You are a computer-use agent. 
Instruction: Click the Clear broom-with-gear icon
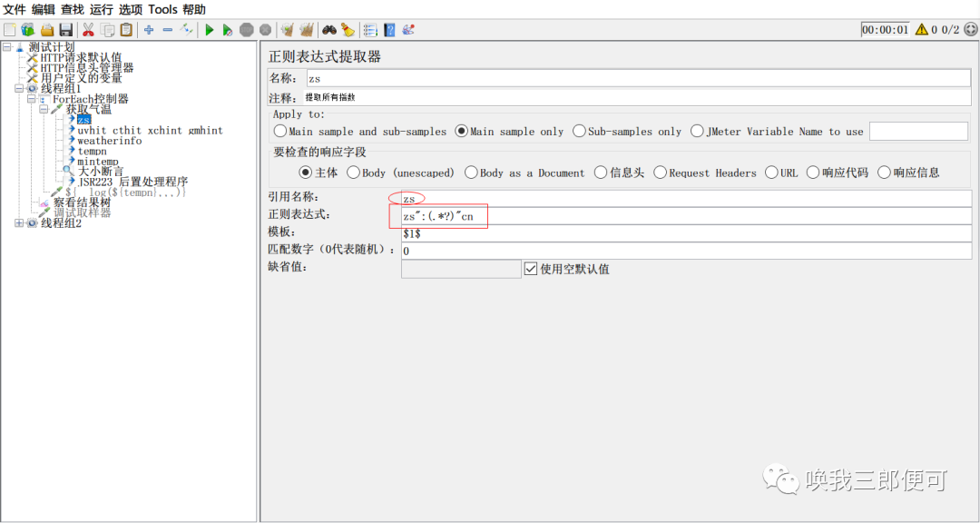288,29
